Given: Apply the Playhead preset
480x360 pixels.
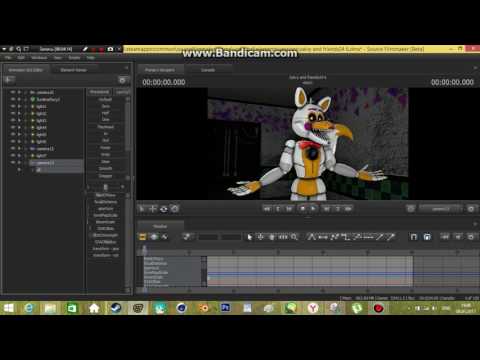Looking at the screenshot, I should tap(105, 127).
